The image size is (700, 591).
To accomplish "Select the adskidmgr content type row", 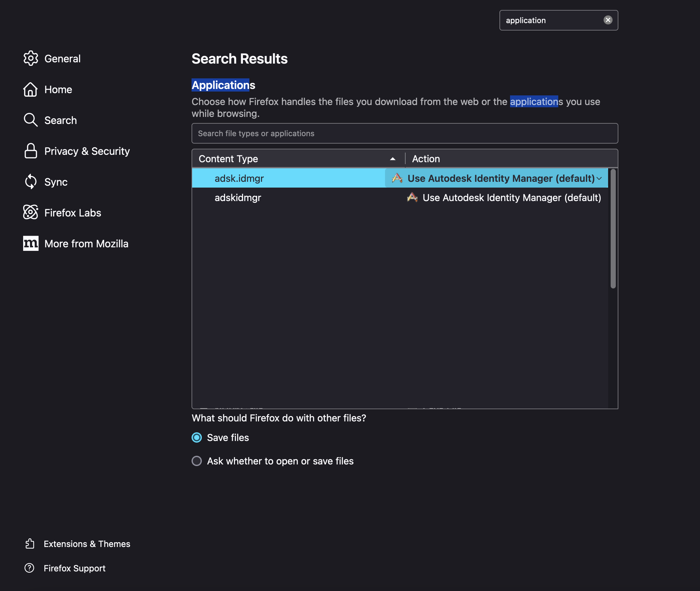I will pyautogui.click(x=238, y=198).
